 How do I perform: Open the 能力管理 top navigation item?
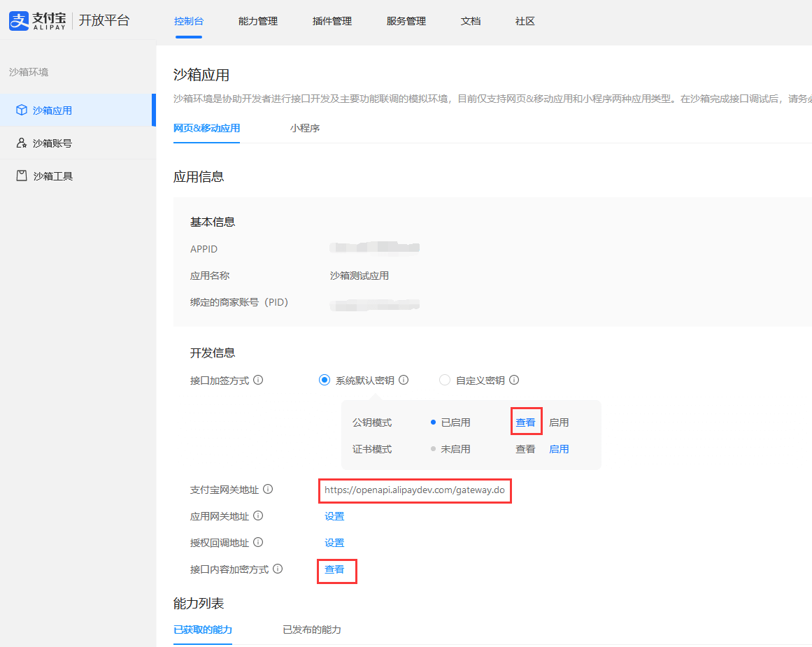[258, 21]
